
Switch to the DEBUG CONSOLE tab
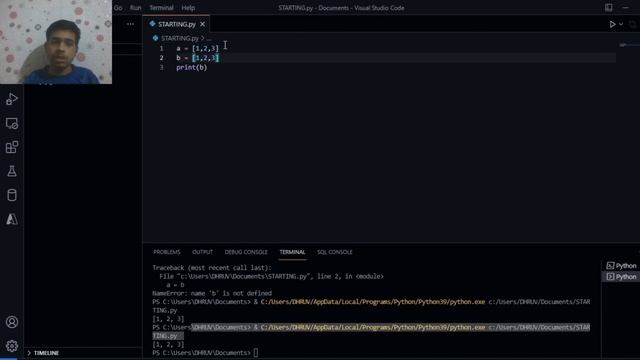pos(246,252)
